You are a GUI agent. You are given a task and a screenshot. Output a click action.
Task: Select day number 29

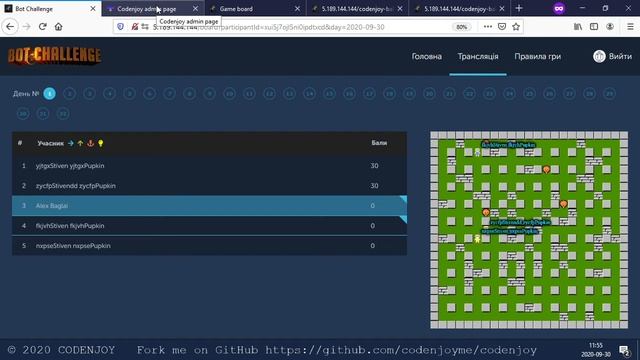[x=609, y=94]
